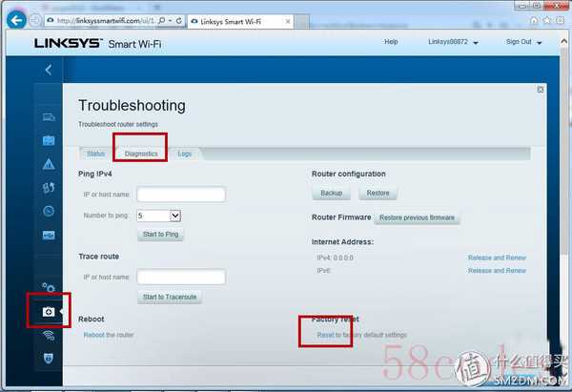
Task: Close the Troubleshooting panel with the X
Action: [541, 90]
